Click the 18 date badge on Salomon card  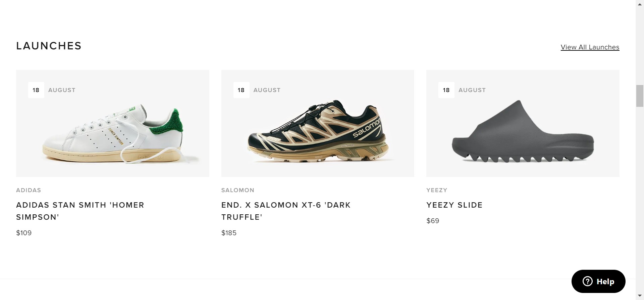(x=241, y=90)
